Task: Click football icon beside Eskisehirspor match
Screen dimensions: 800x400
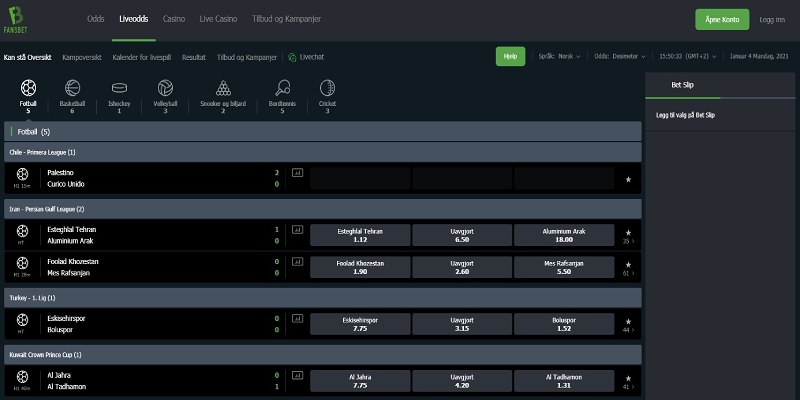Action: (x=22, y=320)
